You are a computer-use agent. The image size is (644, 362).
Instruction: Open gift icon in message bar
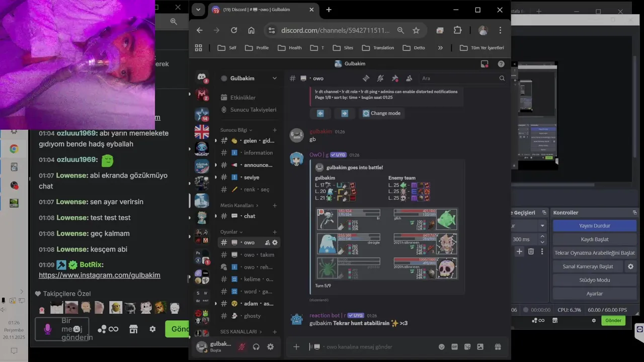[498, 347]
